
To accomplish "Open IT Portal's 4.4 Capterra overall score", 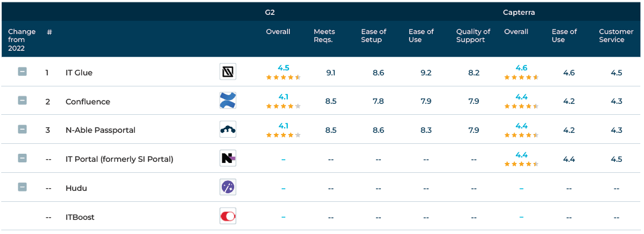I will [521, 154].
